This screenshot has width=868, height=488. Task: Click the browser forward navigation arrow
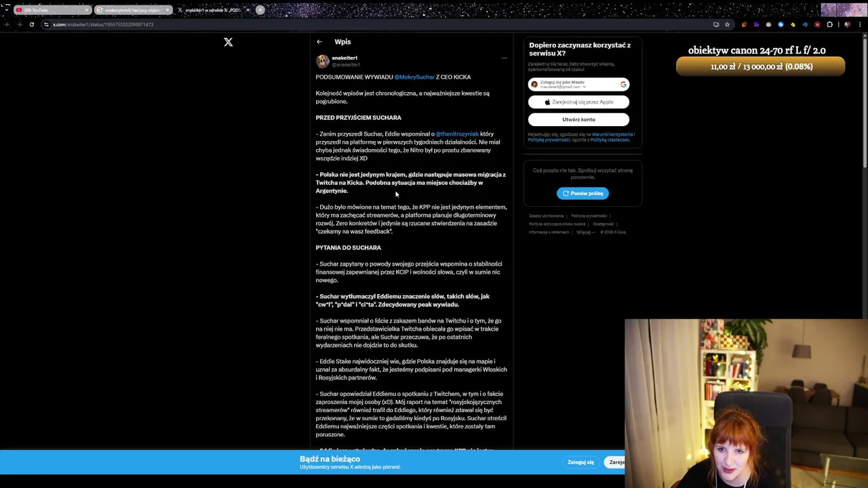pos(19,24)
